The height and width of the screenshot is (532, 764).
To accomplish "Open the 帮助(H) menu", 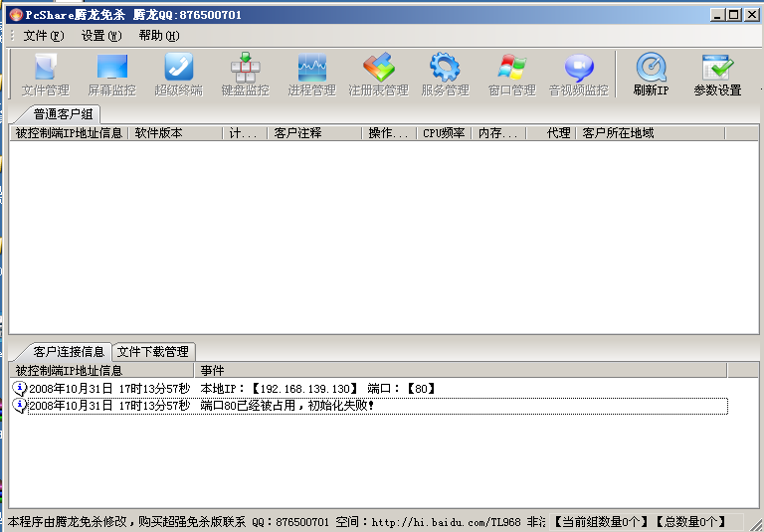I will (x=159, y=36).
